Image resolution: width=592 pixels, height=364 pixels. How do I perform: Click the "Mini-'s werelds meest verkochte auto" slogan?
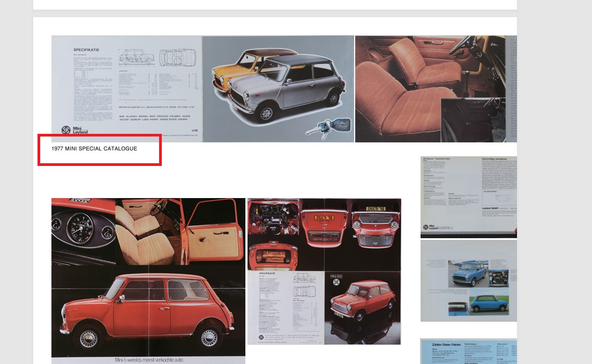pos(148,360)
